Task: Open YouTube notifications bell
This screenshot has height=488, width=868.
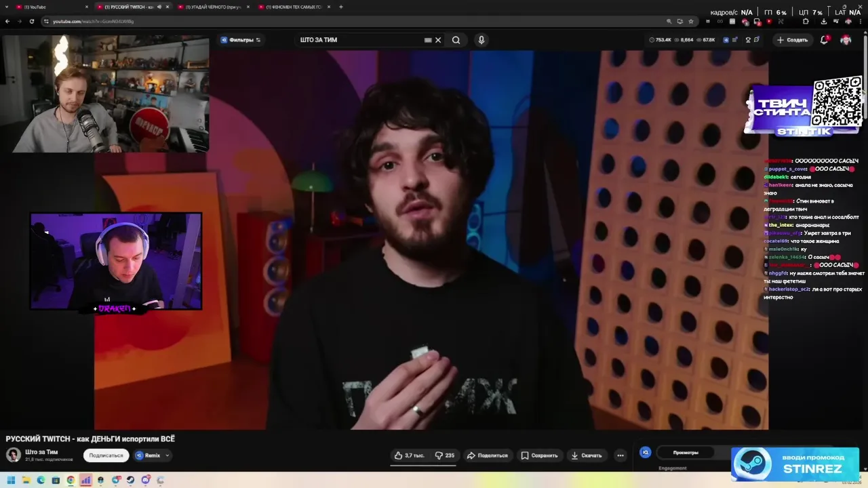Action: pyautogui.click(x=824, y=40)
